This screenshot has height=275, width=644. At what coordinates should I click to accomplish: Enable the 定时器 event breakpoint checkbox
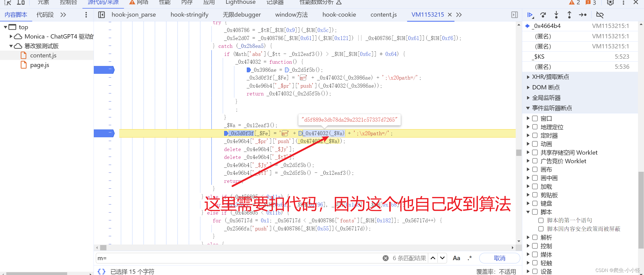535,135
